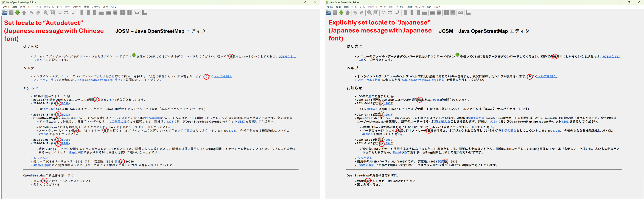644x199 pixels.
Task: Click the Redo arrow in left window toolbar
Action: 38,13
